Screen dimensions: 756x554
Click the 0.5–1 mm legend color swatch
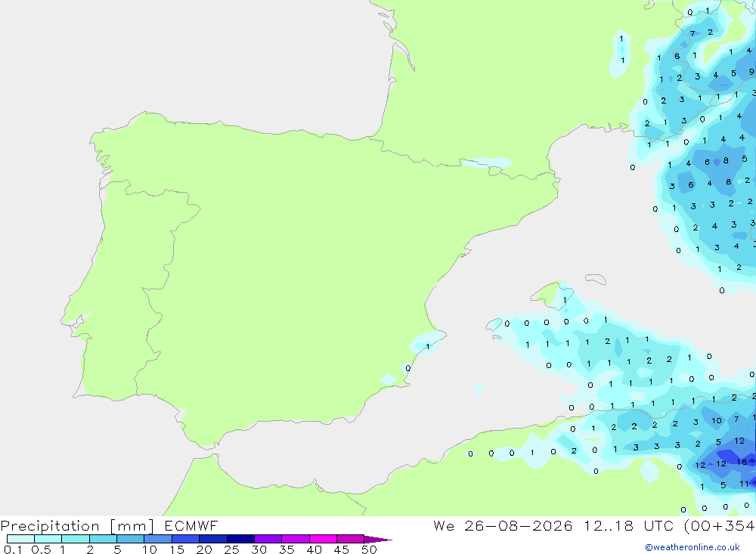[48, 539]
